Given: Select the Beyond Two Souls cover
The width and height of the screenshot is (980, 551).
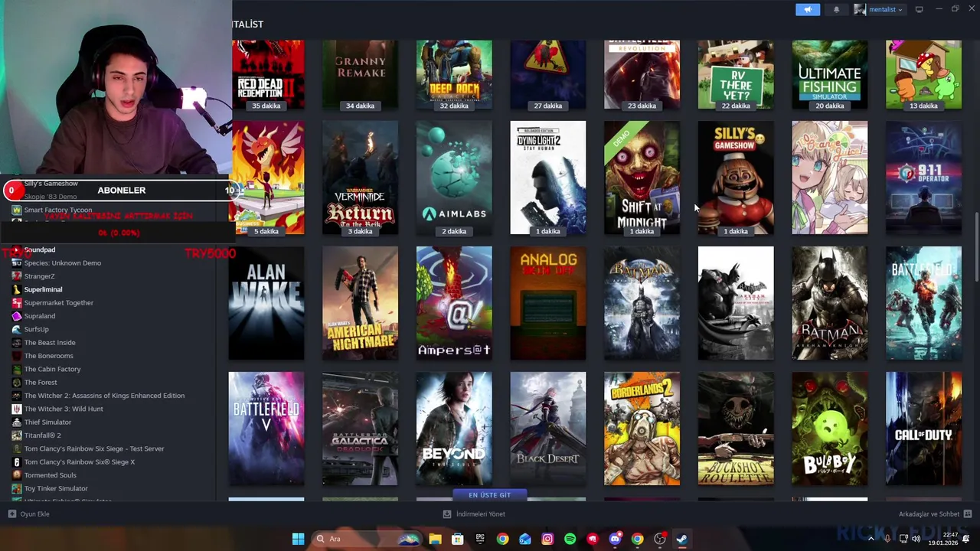Looking at the screenshot, I should [x=454, y=429].
